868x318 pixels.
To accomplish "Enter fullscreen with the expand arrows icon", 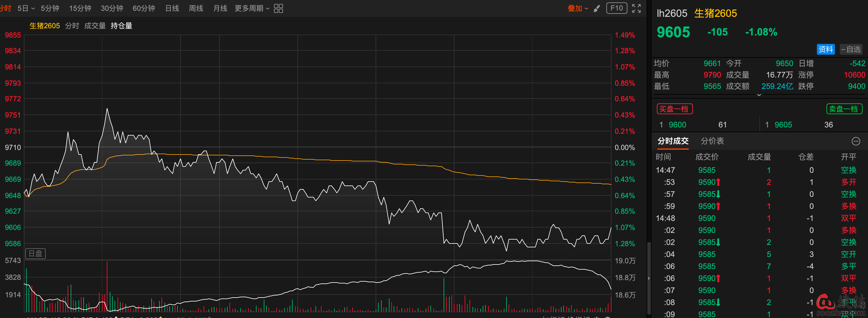I will [x=636, y=8].
